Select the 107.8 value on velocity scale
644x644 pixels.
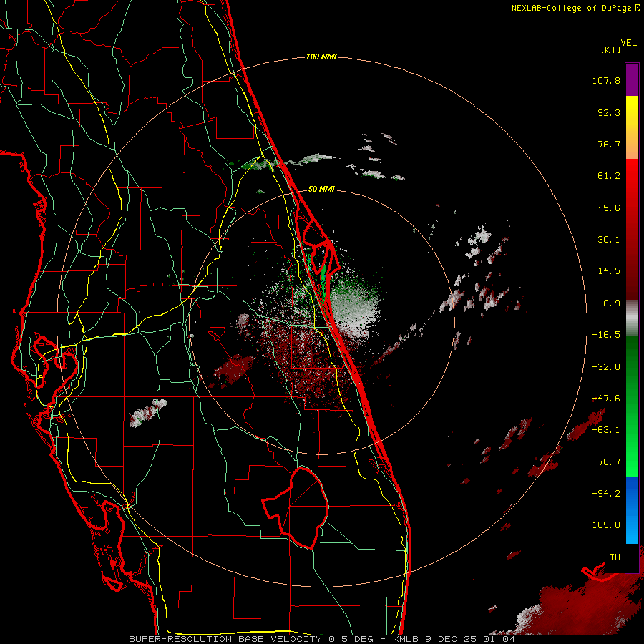click(x=606, y=80)
